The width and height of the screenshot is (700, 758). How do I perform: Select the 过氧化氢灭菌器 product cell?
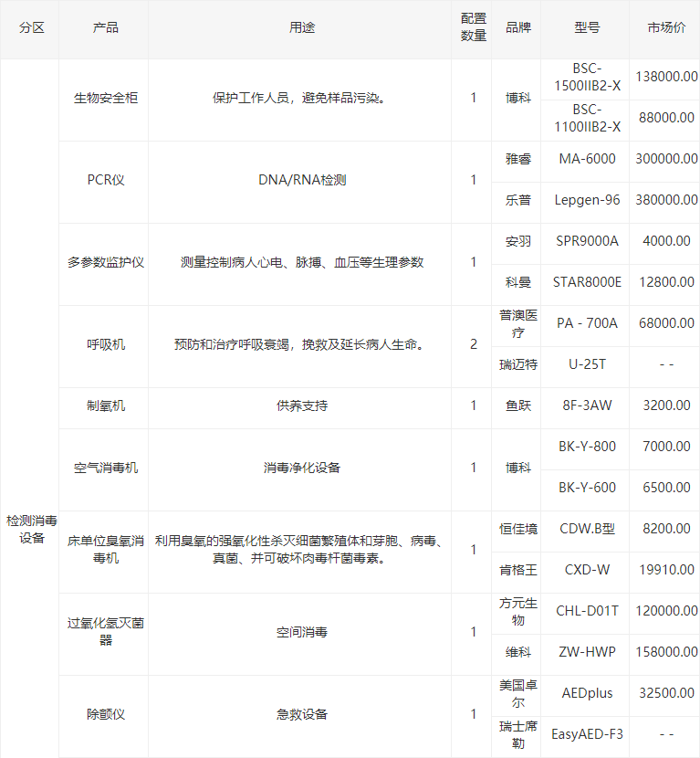click(x=105, y=632)
